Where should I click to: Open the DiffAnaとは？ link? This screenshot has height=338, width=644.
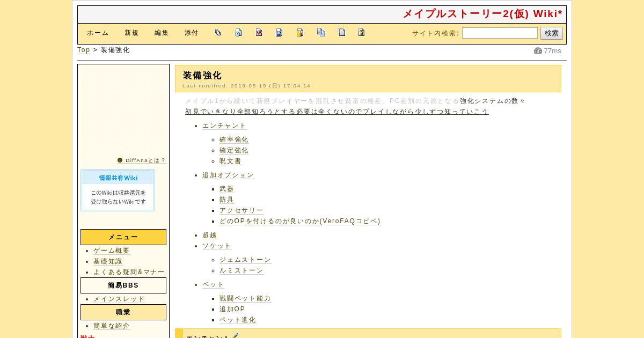[x=145, y=160]
